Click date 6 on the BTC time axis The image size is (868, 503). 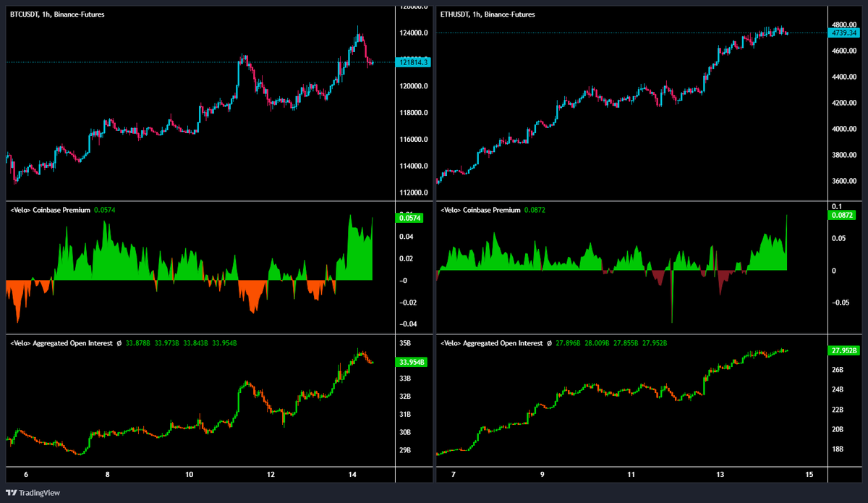tap(26, 475)
